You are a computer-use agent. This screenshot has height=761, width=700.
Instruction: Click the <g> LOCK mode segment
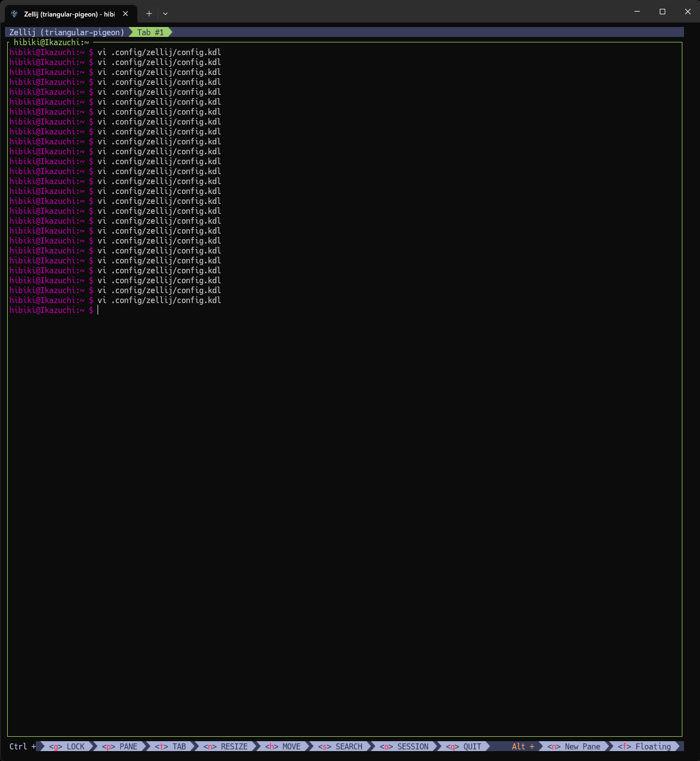point(67,747)
